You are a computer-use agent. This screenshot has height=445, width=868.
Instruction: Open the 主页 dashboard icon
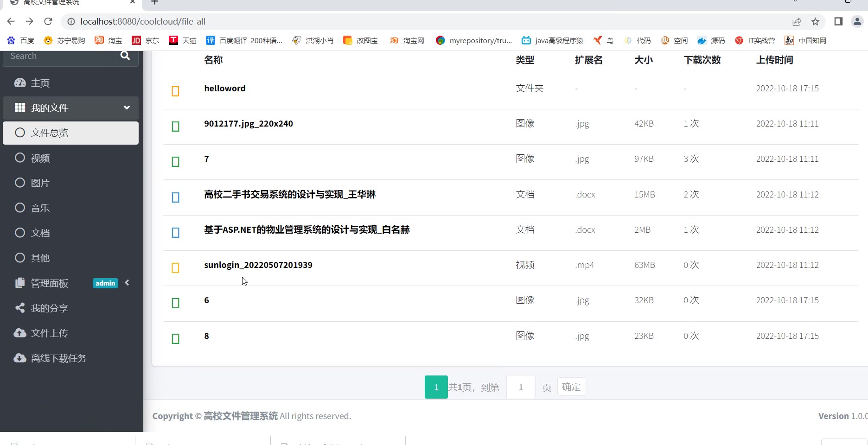[20, 83]
